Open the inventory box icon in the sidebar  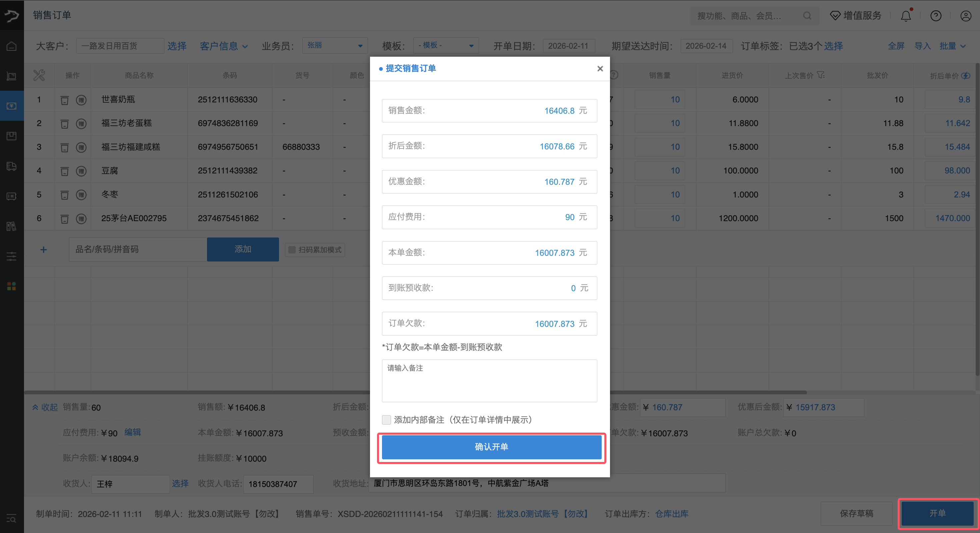point(11,136)
